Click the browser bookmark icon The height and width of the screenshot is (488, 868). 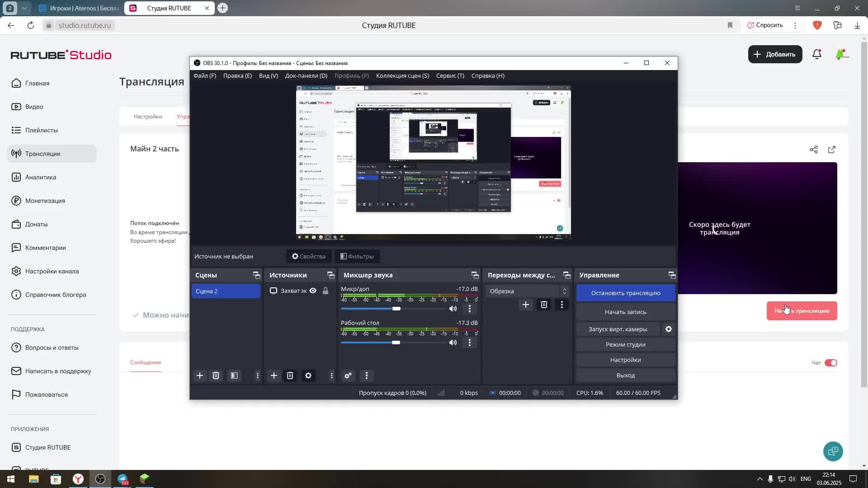tap(730, 25)
